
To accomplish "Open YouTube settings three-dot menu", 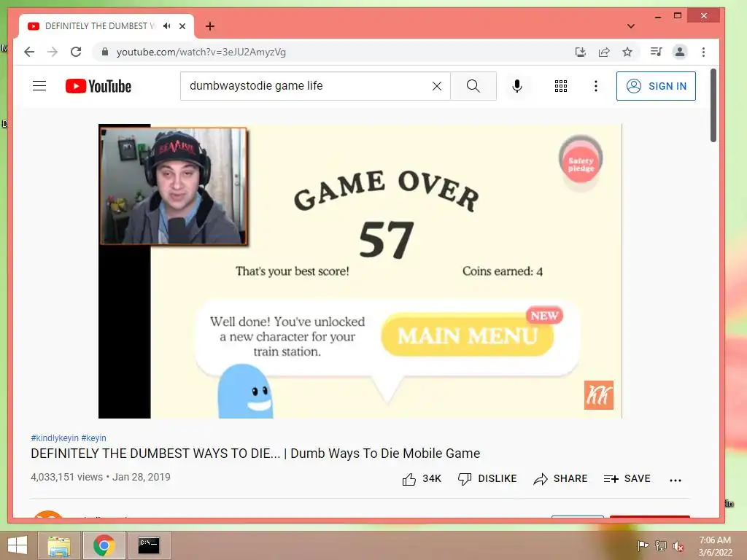I will pyautogui.click(x=595, y=86).
